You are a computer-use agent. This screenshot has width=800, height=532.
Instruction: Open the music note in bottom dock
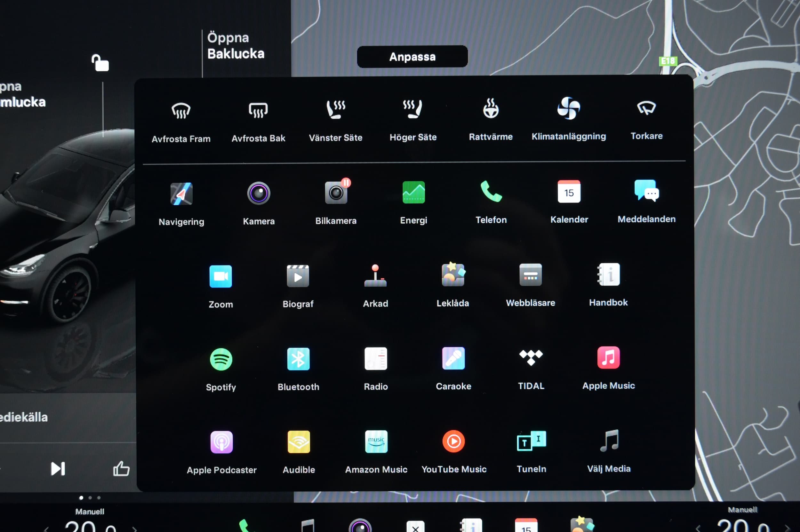[308, 526]
